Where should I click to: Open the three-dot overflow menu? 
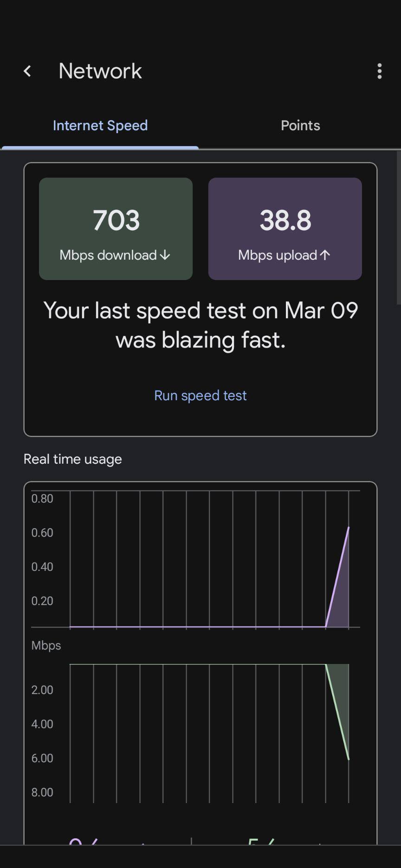(379, 71)
